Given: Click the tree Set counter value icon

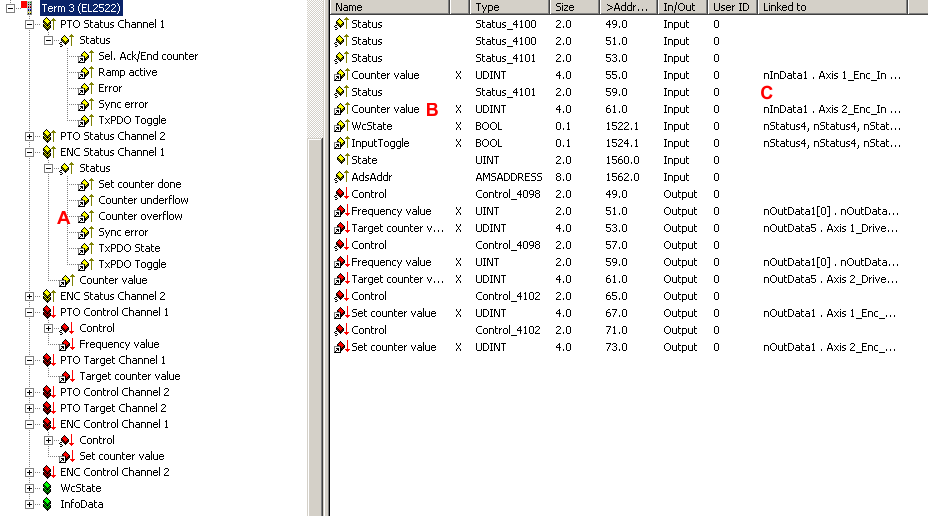Looking at the screenshot, I should click(67, 456).
